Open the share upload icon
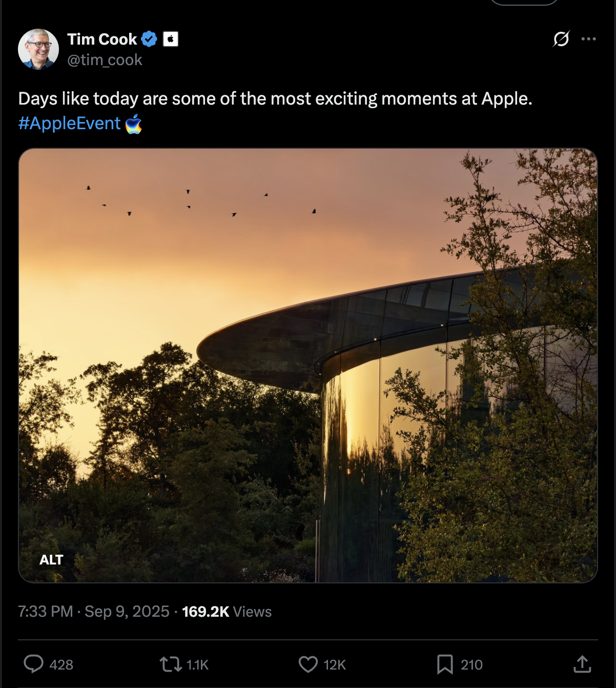The image size is (616, 688). (x=582, y=663)
